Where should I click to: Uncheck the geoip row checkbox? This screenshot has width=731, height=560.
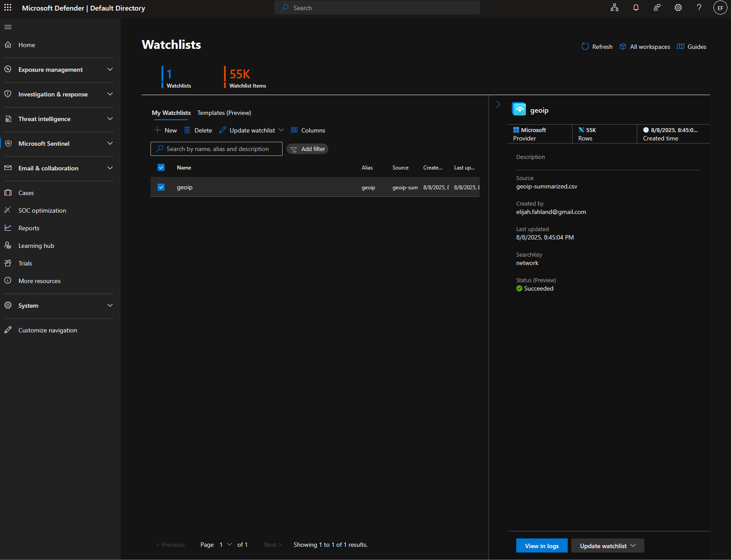(x=161, y=187)
